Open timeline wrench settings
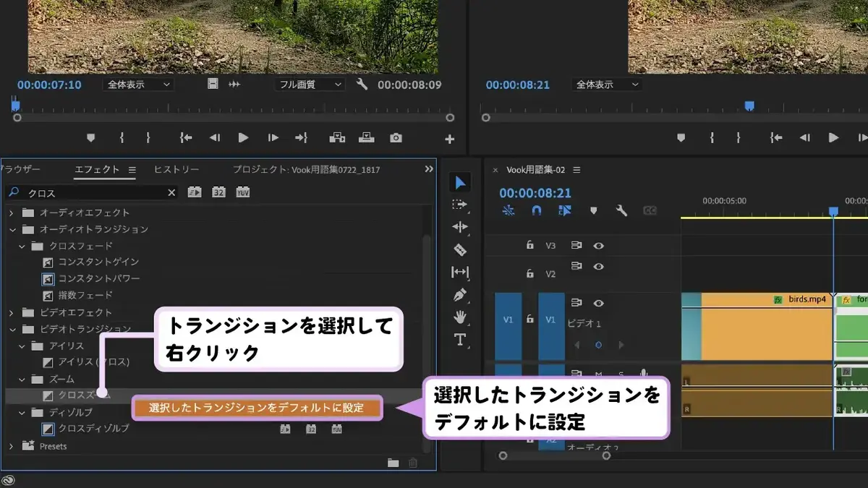 tap(621, 210)
